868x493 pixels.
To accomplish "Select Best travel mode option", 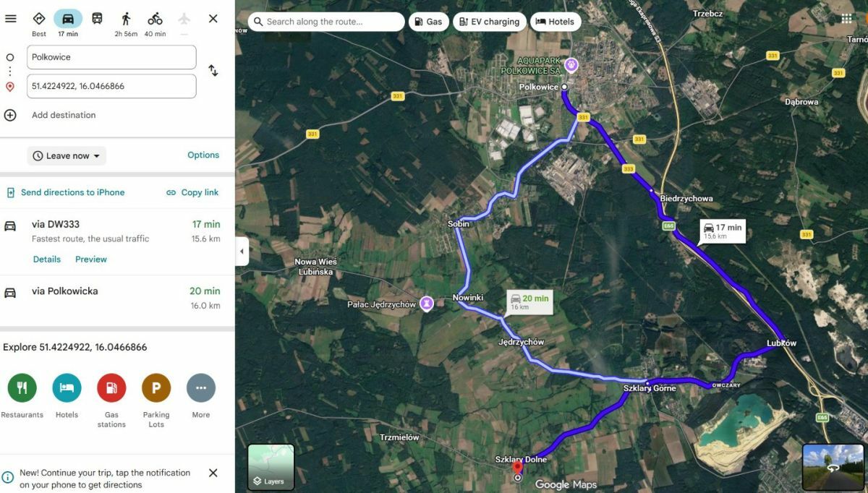I will (x=39, y=23).
